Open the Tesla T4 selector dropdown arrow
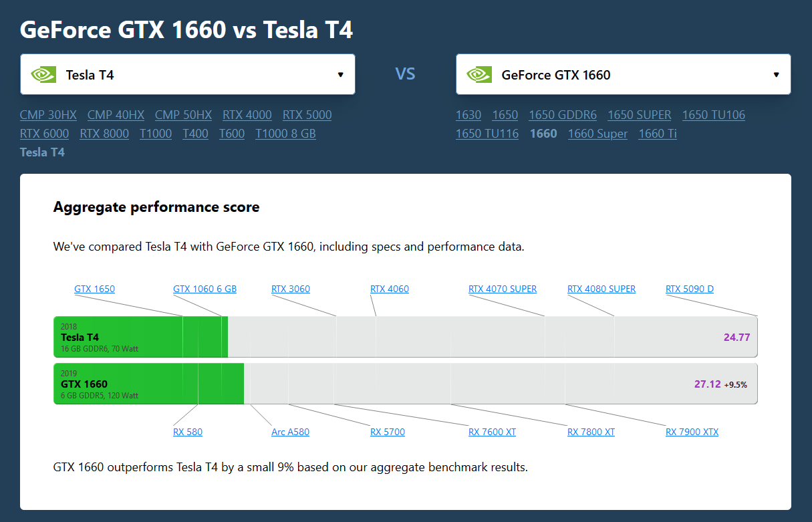This screenshot has height=522, width=812. [x=340, y=74]
